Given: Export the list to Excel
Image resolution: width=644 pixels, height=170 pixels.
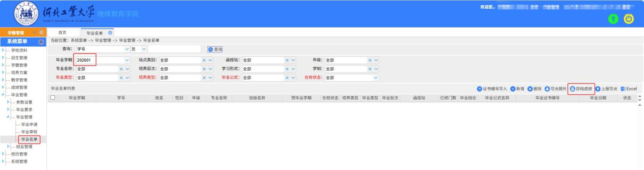Looking at the screenshot, I should click(x=628, y=89).
